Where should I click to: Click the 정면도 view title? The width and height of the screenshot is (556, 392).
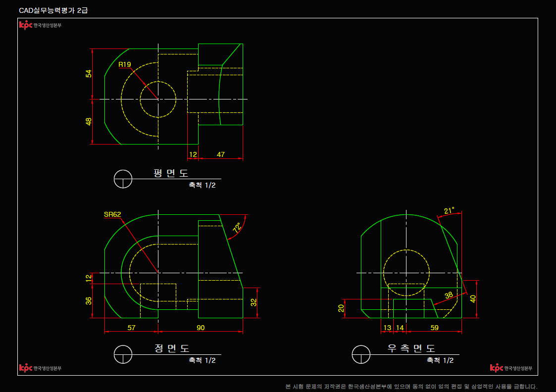[172, 348]
